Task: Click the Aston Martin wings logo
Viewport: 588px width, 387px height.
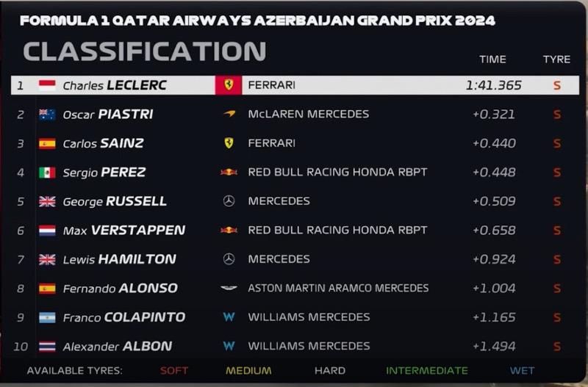Action: point(229,288)
